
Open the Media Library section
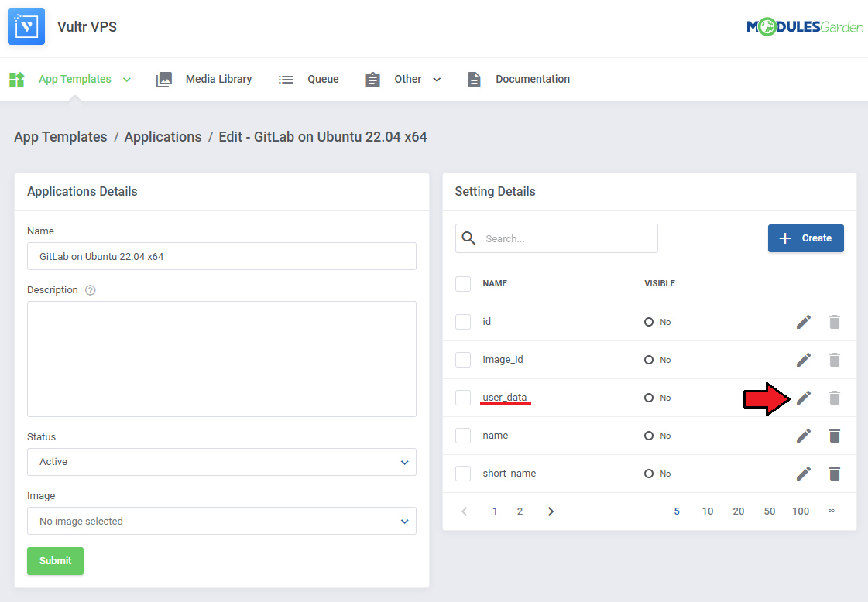[218, 79]
